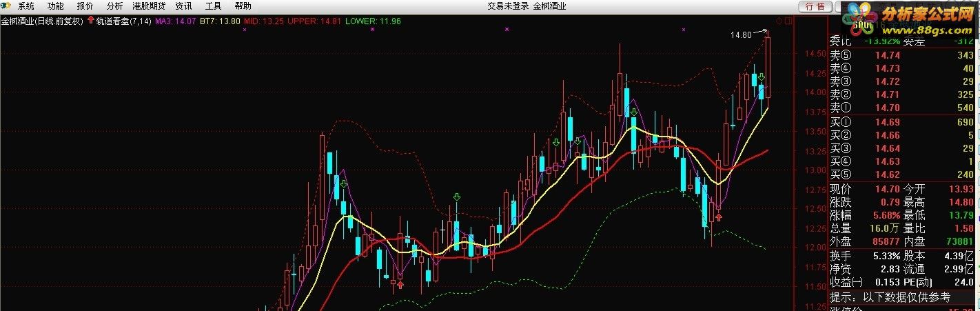
Task: Click the 最低 13.79 value
Action: click(961, 216)
